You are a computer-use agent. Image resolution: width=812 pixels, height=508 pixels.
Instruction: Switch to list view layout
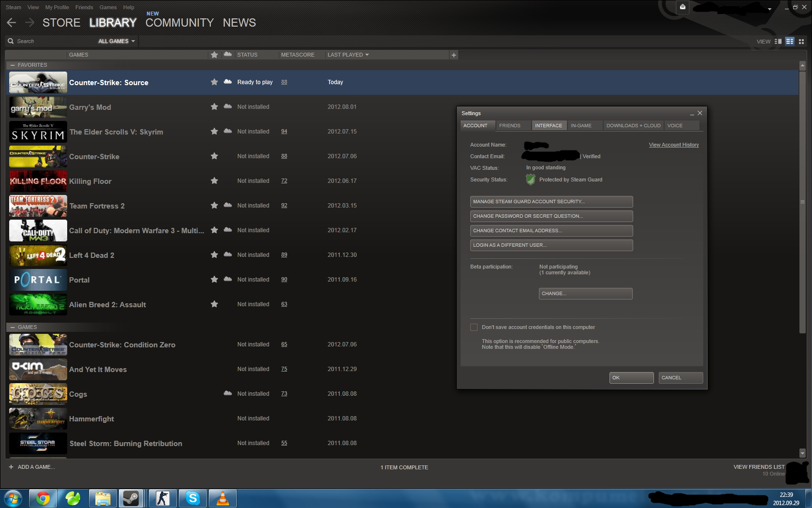pyautogui.click(x=790, y=42)
